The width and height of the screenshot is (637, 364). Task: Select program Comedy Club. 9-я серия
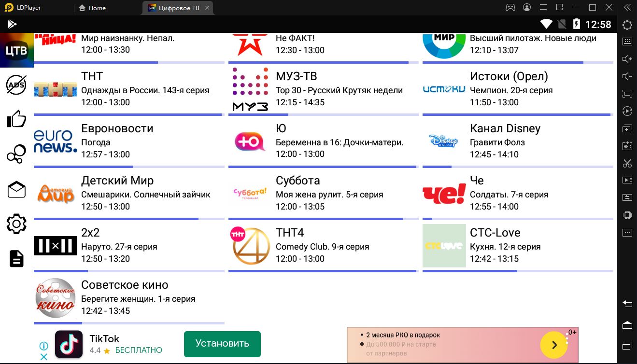[323, 247]
